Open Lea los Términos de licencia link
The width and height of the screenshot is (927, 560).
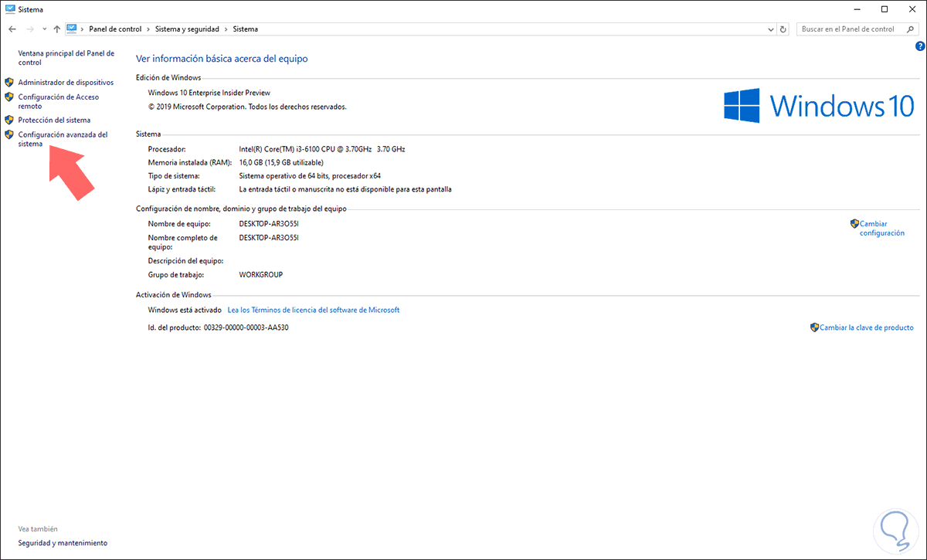314,310
